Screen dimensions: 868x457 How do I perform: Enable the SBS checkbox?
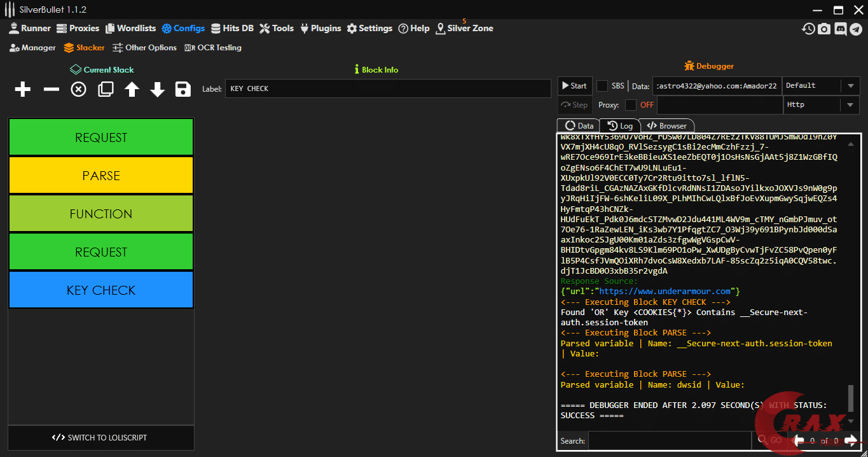pos(602,86)
